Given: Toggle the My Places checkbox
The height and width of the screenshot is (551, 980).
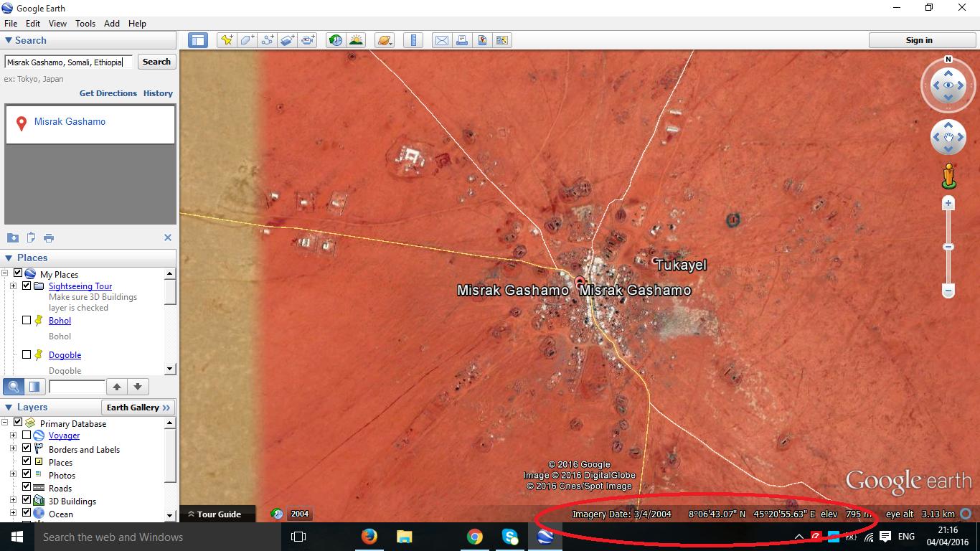Looking at the screenshot, I should [18, 273].
